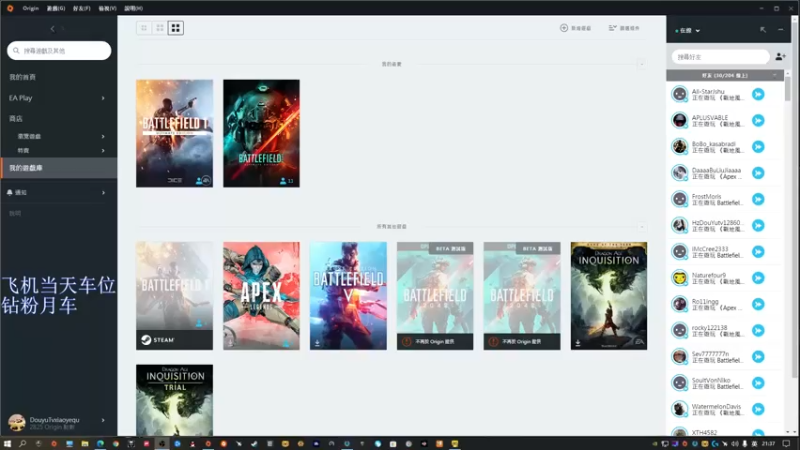Join APLUSVABLE's game
This screenshot has height=450, width=800.
(x=758, y=120)
